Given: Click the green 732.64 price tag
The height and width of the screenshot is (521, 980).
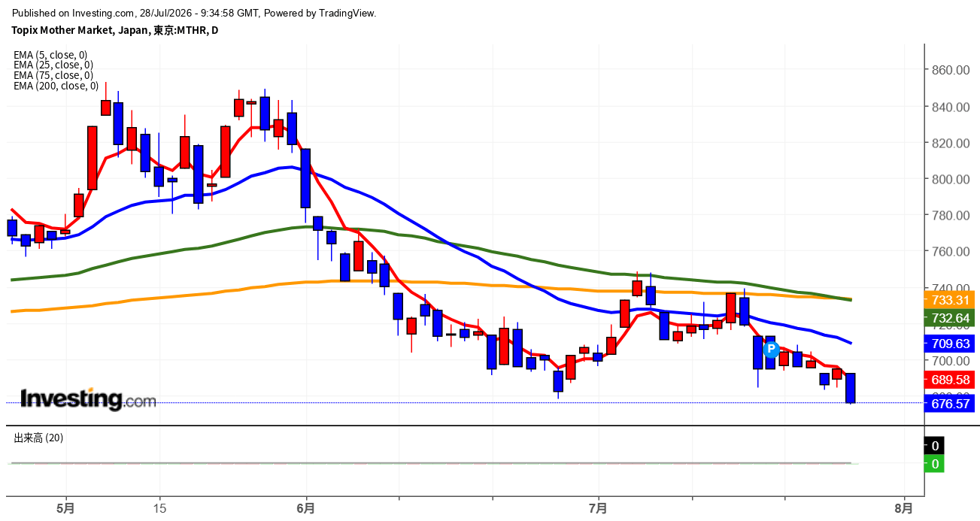Looking at the screenshot, I should [951, 318].
